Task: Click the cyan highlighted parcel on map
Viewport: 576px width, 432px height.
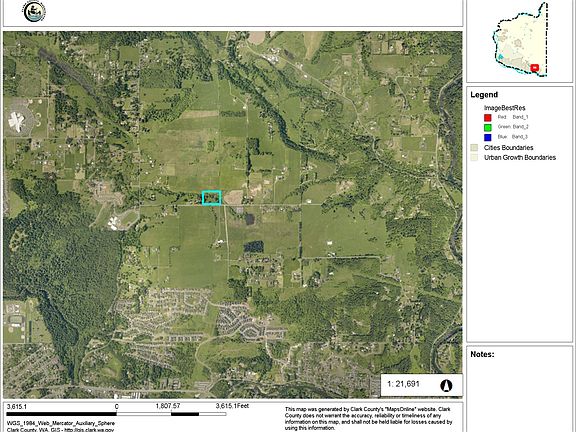Action: pyautogui.click(x=212, y=198)
